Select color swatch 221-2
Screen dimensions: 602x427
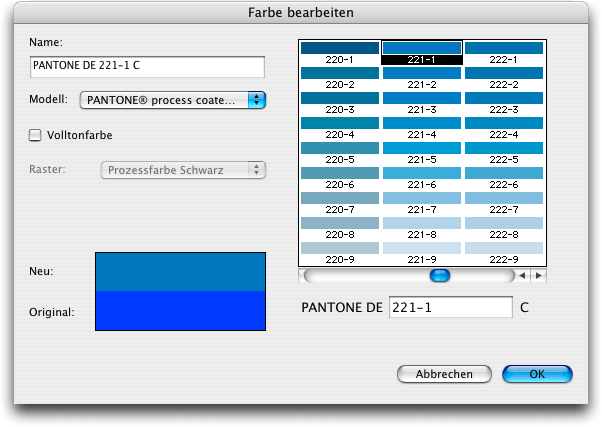pyautogui.click(x=422, y=73)
